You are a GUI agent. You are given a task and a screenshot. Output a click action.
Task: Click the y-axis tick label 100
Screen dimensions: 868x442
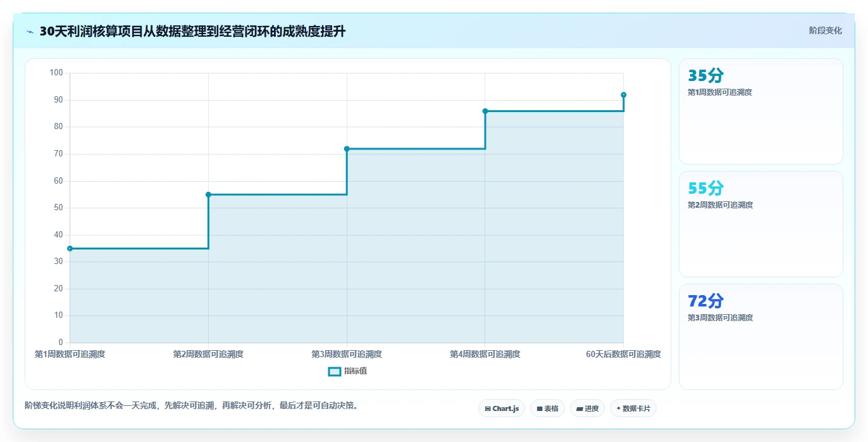[x=56, y=73]
